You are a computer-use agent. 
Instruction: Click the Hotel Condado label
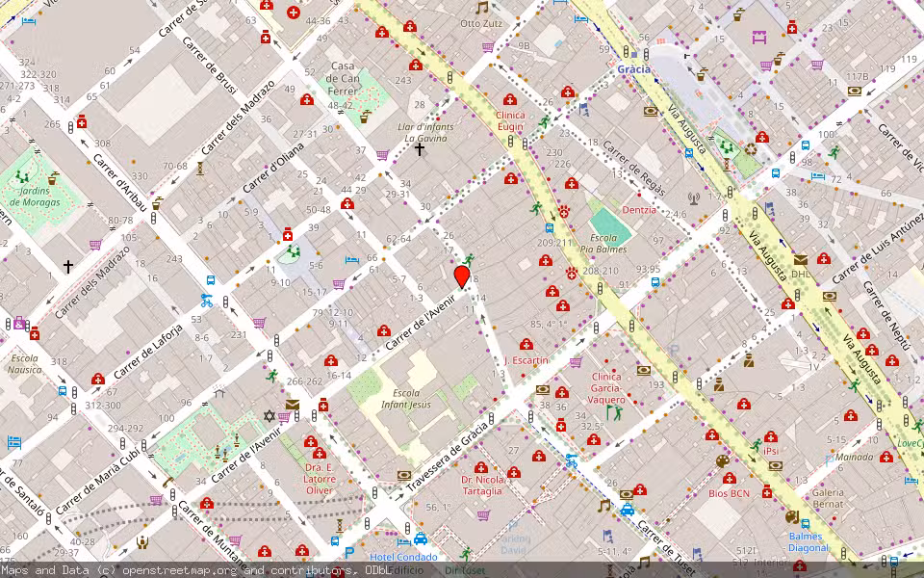pos(403,557)
